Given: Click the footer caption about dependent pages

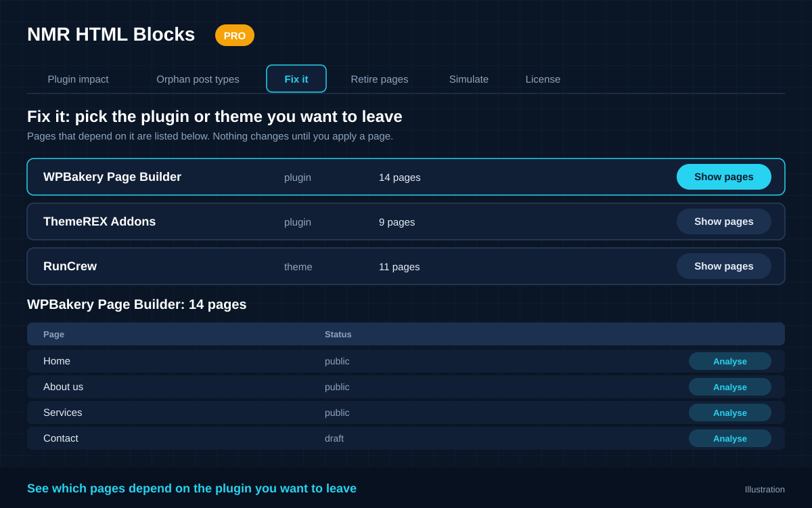Looking at the screenshot, I should [191, 488].
